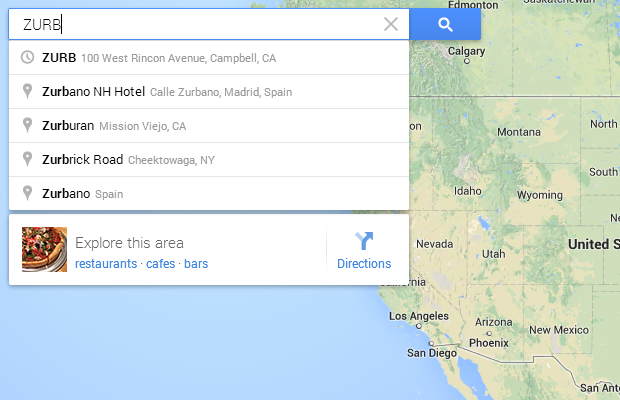The width and height of the screenshot is (620, 400).
Task: Open the bars link
Action: point(196,264)
